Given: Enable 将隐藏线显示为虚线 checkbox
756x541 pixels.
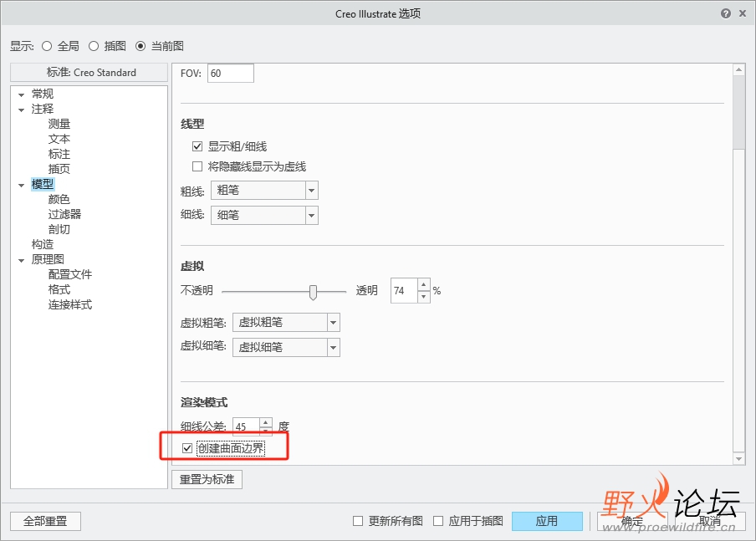Looking at the screenshot, I should (x=197, y=166).
